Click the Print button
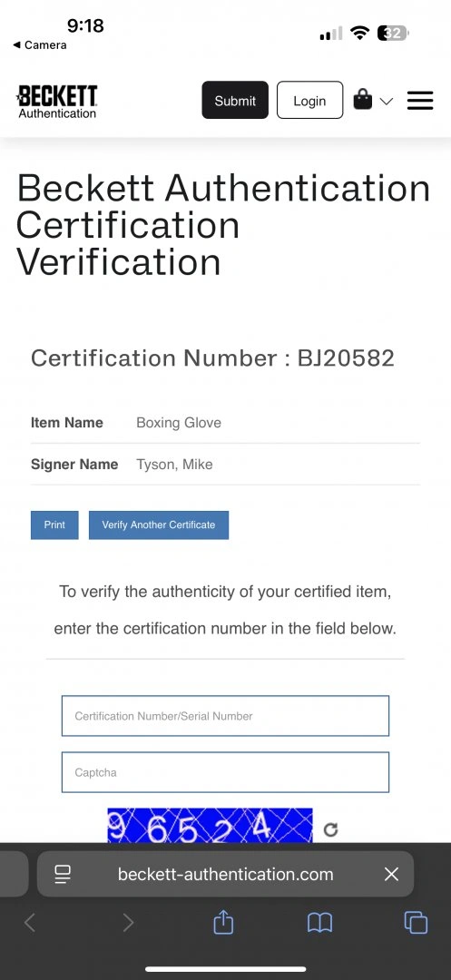Screen dimensions: 451x980 pyautogui.click(x=55, y=525)
